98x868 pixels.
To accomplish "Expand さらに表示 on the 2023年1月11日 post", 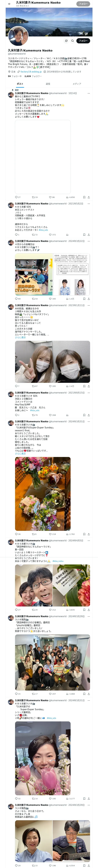I will 20,337.
